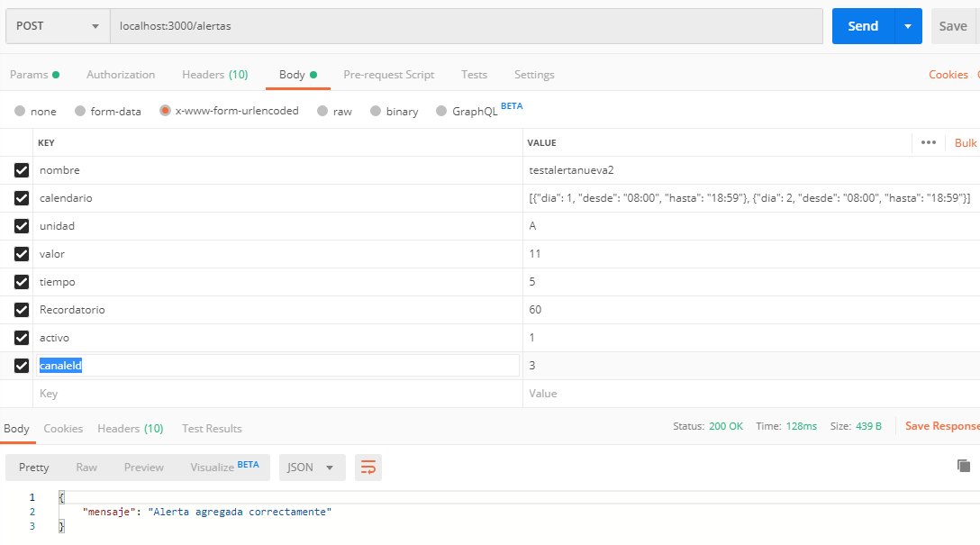This screenshot has height=545, width=980.
Task: Open the Cookies link
Action: (x=948, y=75)
